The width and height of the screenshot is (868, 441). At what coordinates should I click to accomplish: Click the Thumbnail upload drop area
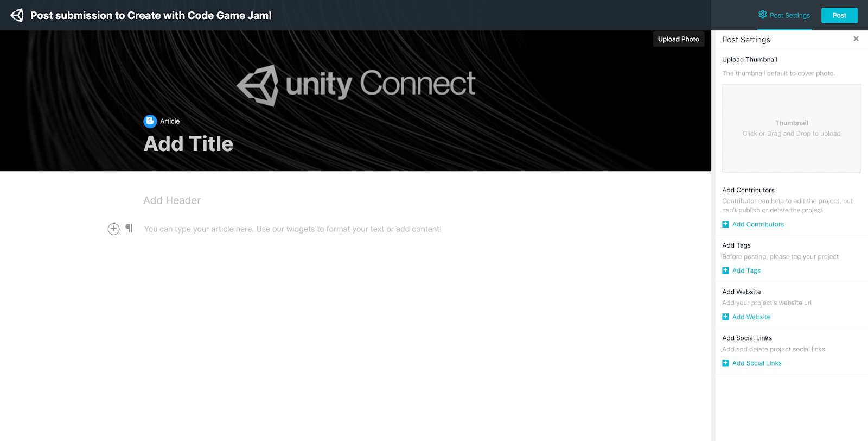[791, 129]
